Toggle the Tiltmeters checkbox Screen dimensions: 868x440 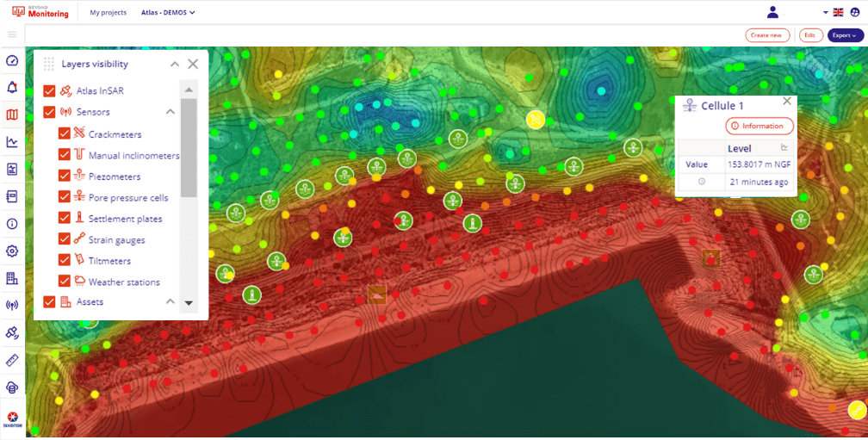point(65,260)
